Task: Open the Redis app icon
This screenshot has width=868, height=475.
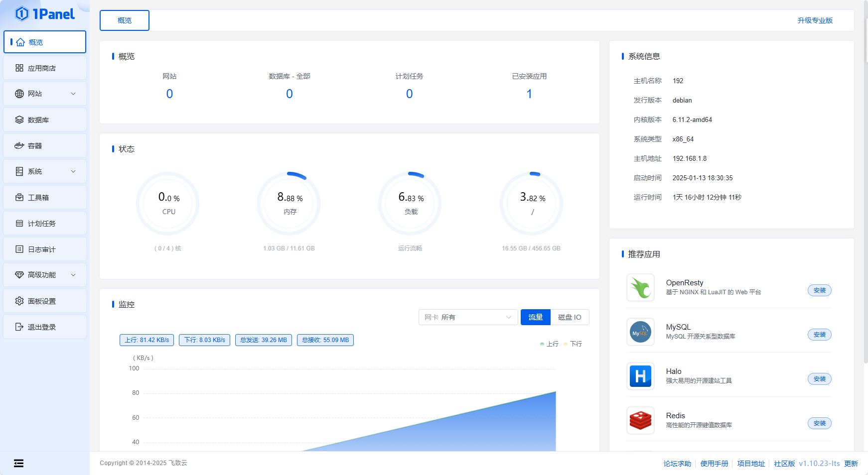Action: point(640,420)
